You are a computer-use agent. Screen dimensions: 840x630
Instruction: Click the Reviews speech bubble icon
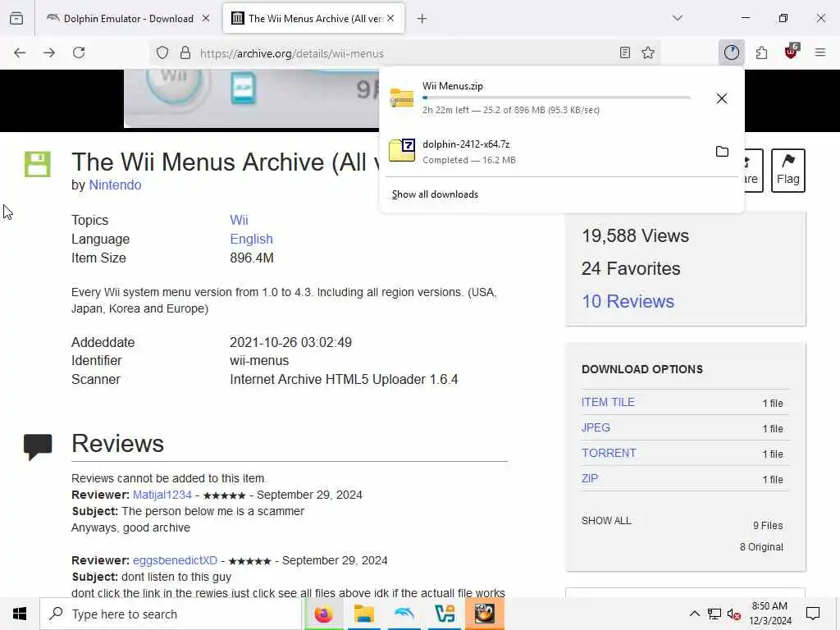pos(38,446)
